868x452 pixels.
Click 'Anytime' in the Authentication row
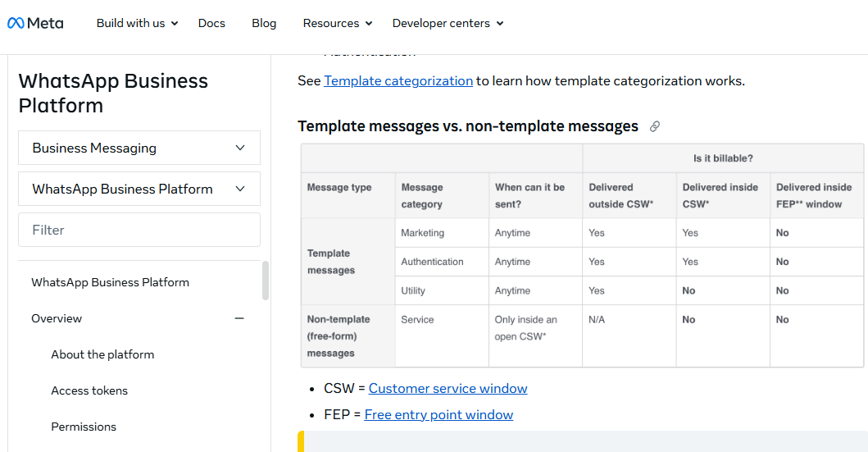coord(512,262)
